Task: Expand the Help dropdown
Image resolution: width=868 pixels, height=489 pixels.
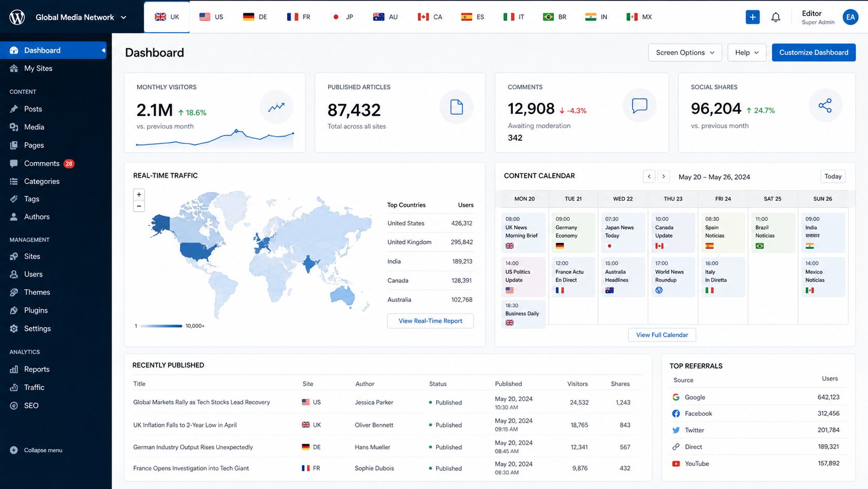Action: [x=747, y=52]
